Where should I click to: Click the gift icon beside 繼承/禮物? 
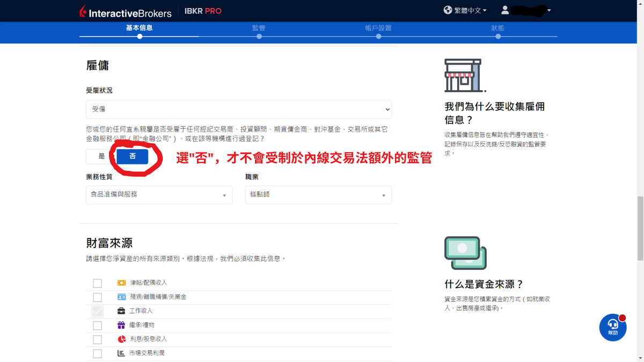point(121,324)
